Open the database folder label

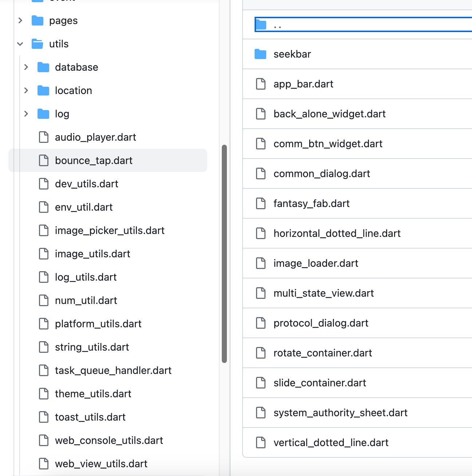76,67
